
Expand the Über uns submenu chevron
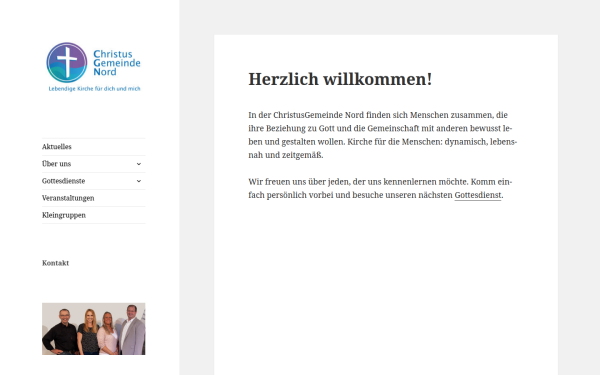[x=139, y=164]
